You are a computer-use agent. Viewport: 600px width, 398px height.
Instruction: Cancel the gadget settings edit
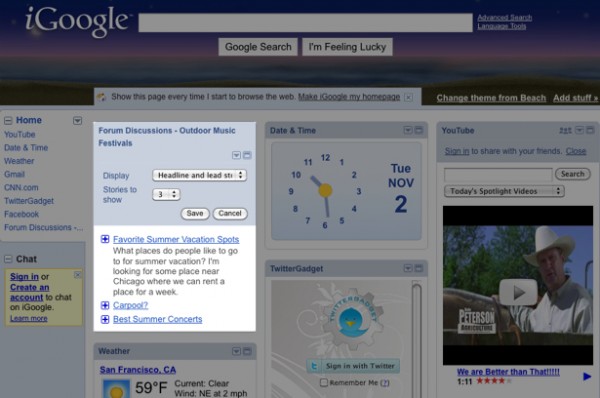coord(230,214)
